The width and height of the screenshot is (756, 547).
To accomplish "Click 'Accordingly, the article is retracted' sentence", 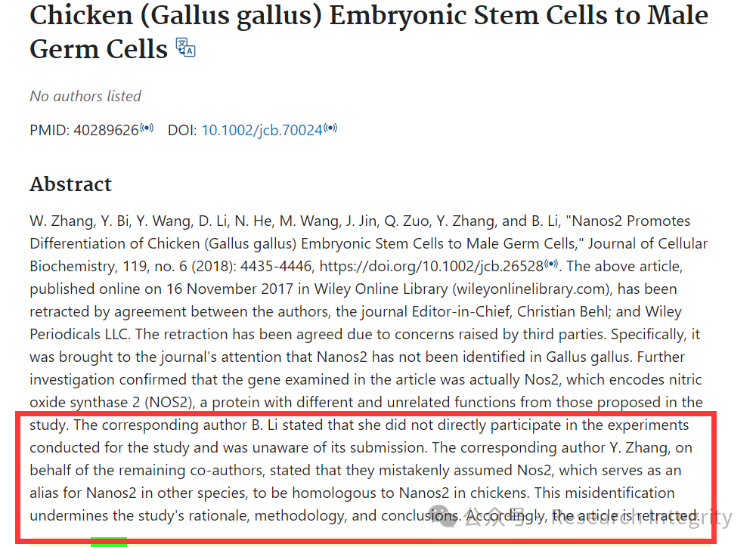I will pos(582,516).
